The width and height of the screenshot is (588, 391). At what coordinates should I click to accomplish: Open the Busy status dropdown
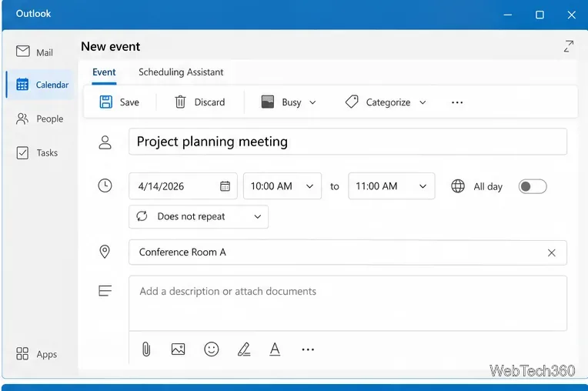[289, 102]
